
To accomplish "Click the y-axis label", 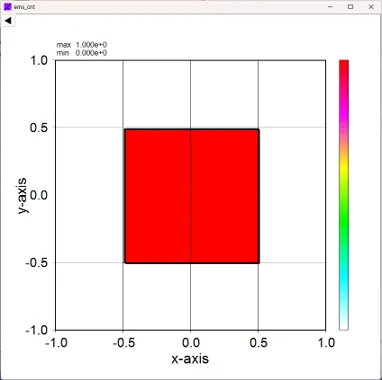I will click(x=23, y=196).
